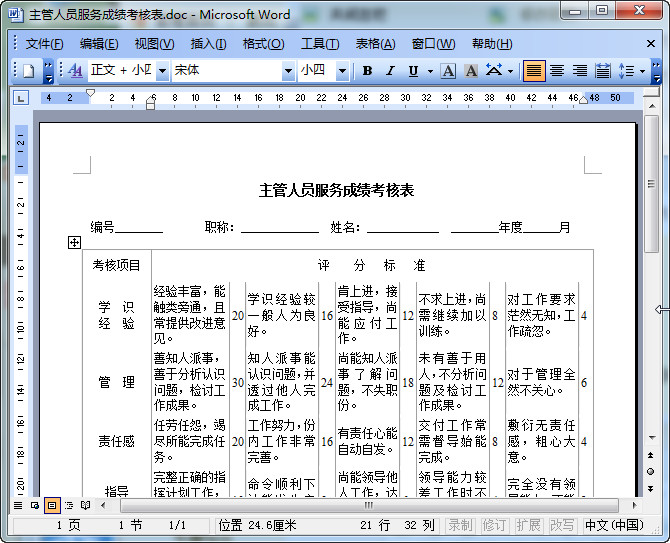Apply Character Border icon
The image size is (670, 543).
coord(448,71)
